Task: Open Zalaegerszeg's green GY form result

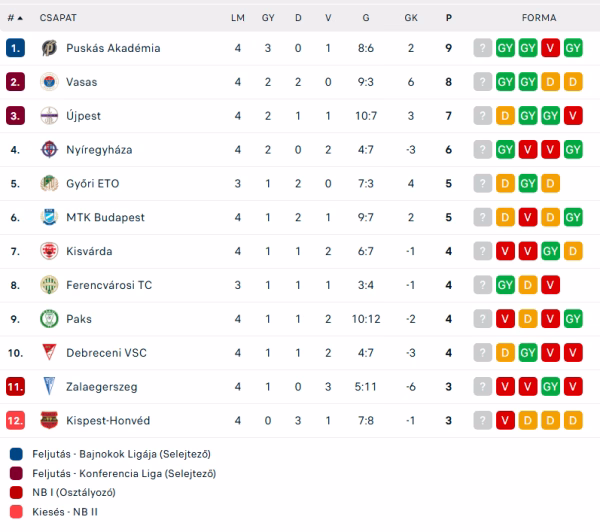Action: [x=550, y=387]
